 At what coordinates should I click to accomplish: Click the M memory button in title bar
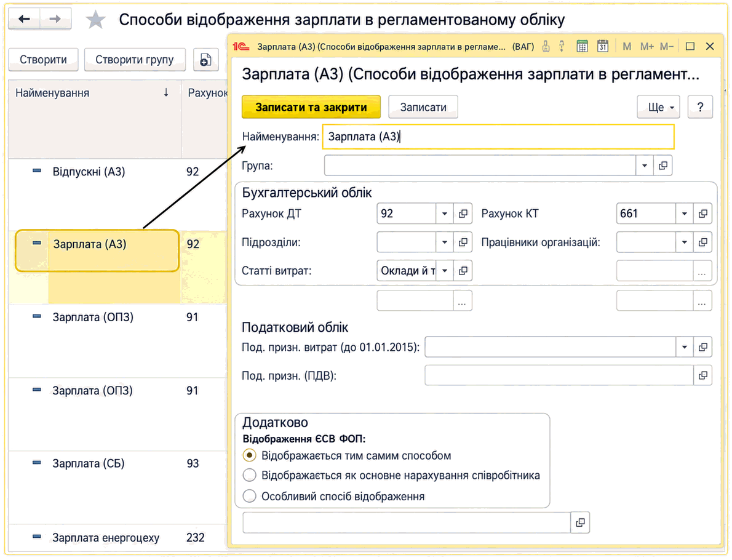click(x=627, y=46)
